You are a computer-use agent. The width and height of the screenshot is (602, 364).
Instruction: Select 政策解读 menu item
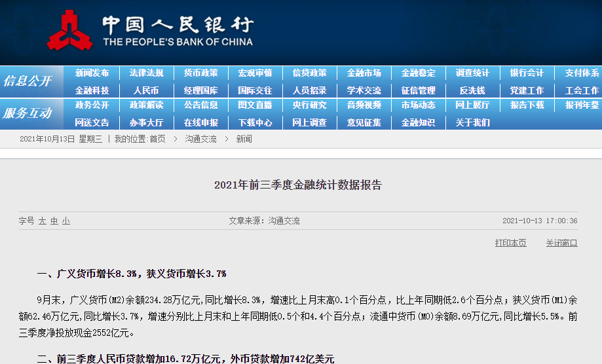click(x=146, y=105)
